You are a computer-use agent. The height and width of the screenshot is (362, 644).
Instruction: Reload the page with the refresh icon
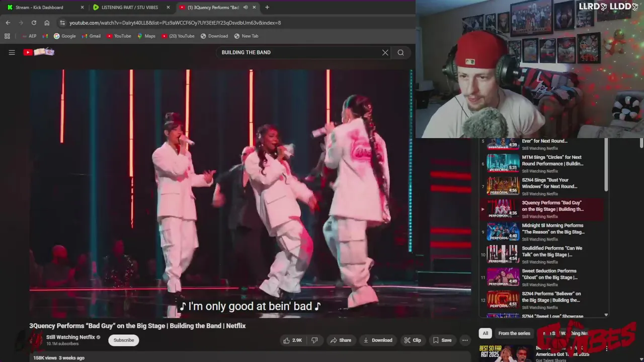[x=34, y=23]
